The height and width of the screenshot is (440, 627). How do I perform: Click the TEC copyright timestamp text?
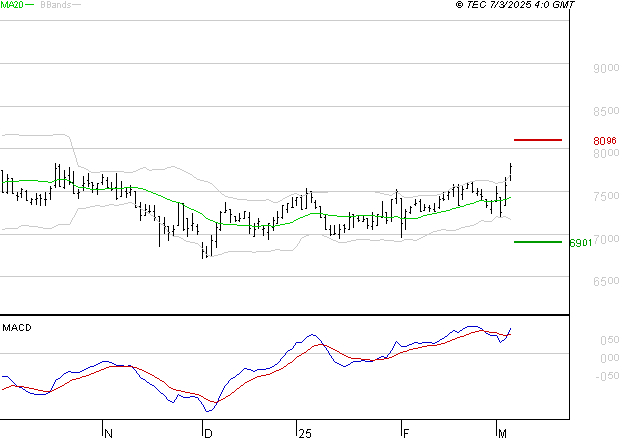point(515,5)
